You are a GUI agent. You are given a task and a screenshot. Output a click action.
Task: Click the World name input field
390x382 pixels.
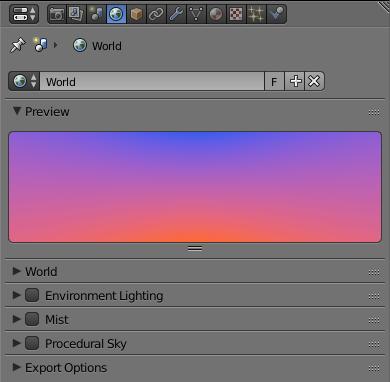coord(152,81)
